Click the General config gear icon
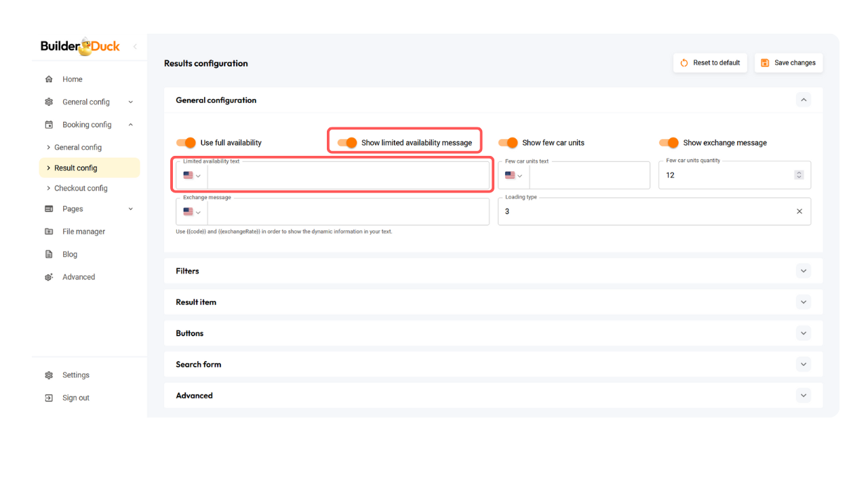Screen dimensions: 868x488 coord(49,102)
